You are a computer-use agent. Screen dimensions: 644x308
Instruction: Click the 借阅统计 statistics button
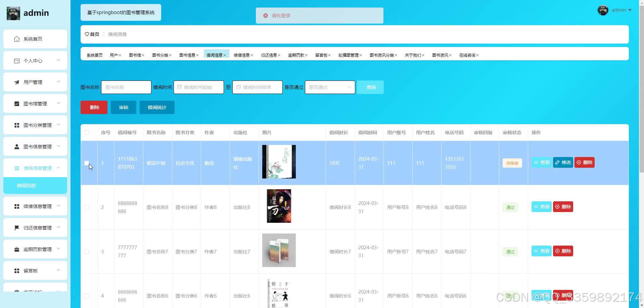point(157,107)
